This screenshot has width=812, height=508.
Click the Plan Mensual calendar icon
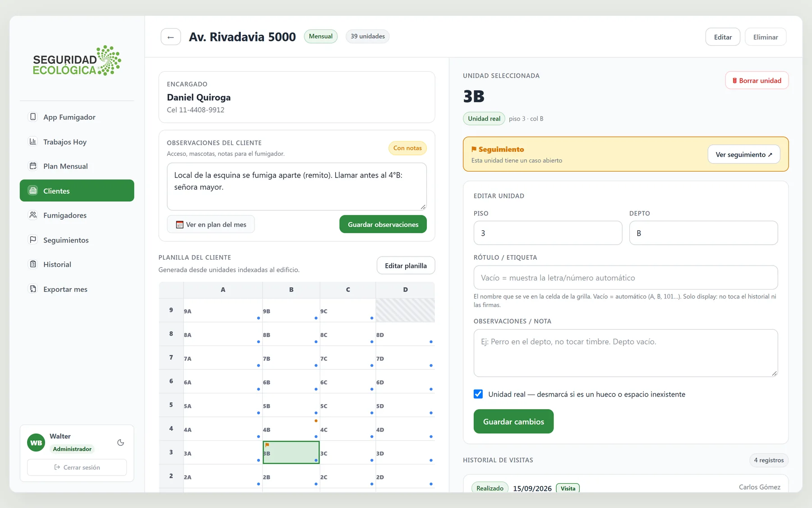point(33,166)
